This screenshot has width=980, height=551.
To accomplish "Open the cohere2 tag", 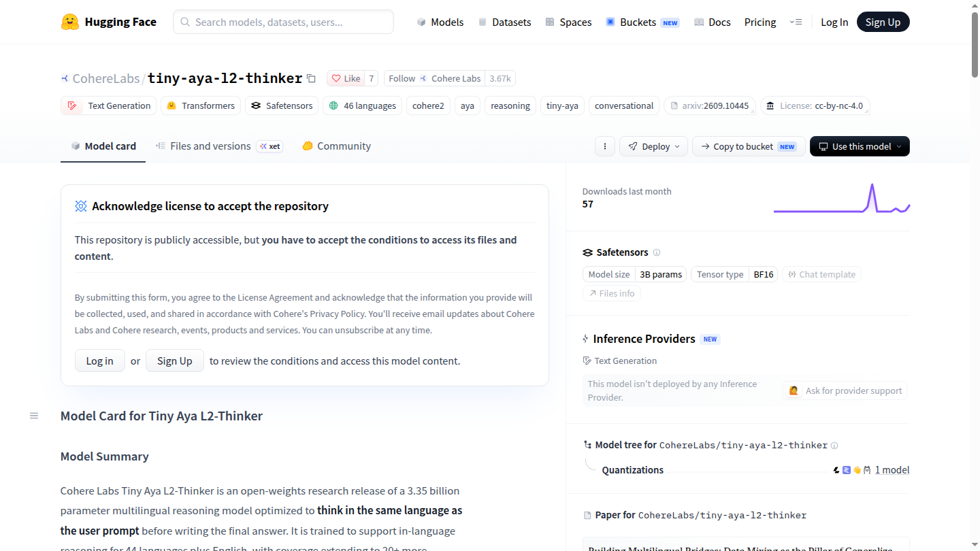I will (428, 105).
